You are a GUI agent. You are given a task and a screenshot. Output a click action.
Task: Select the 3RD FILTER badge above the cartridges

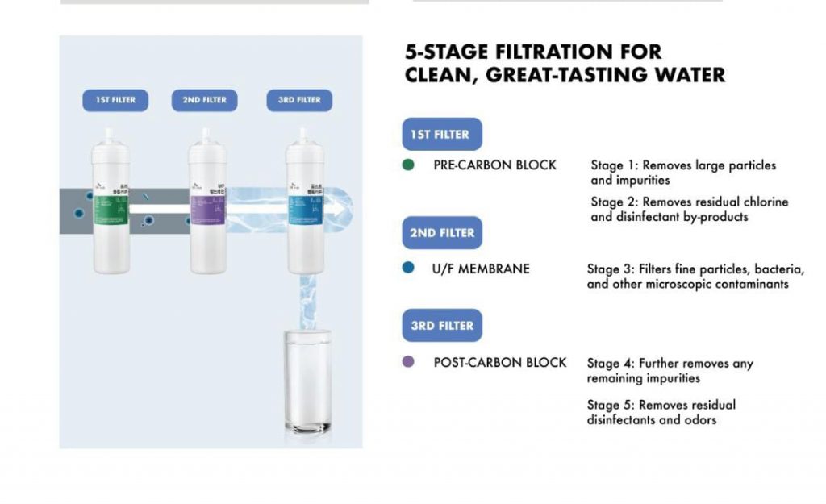coord(299,100)
